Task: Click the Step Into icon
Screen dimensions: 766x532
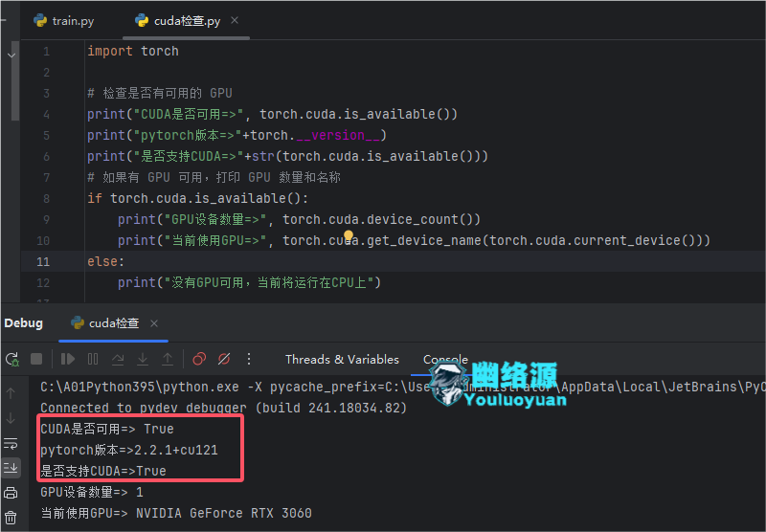Action: coord(143,359)
